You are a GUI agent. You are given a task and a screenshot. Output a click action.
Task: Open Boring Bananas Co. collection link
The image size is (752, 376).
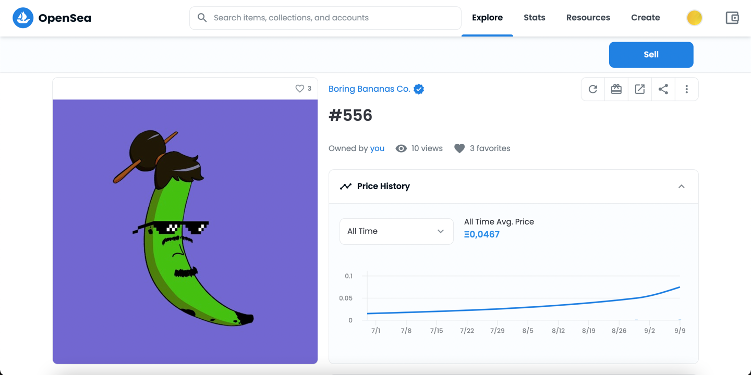[369, 89]
